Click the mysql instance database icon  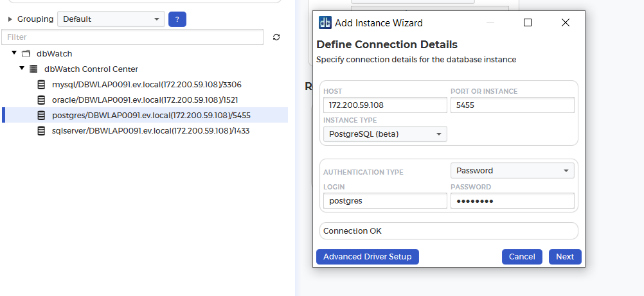coord(41,85)
